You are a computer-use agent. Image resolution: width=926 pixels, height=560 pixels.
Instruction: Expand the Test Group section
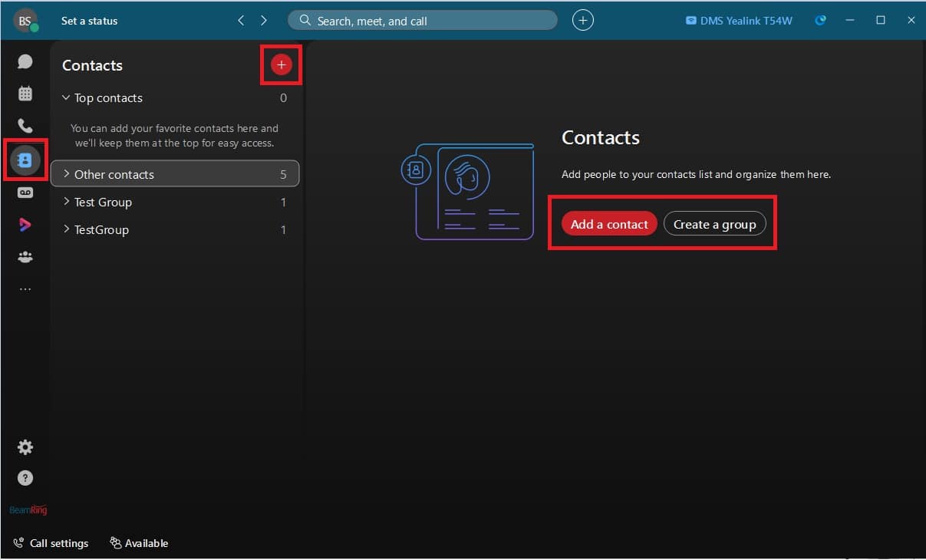(x=175, y=203)
